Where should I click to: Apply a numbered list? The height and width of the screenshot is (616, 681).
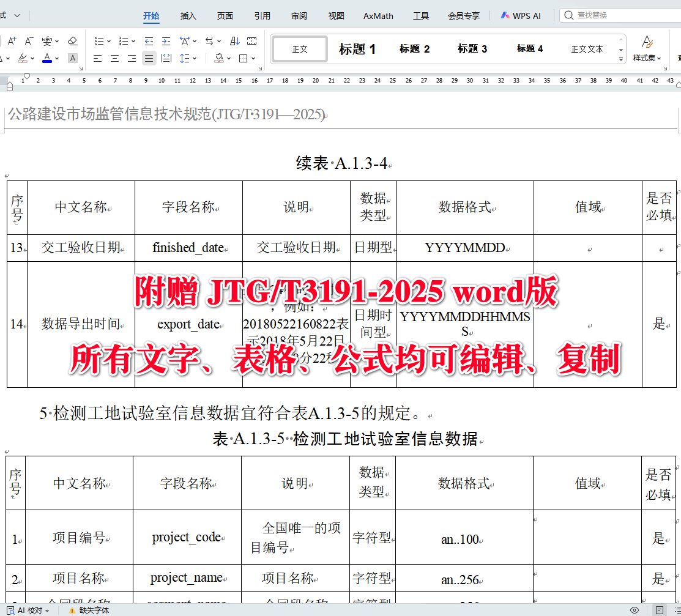coord(124,40)
